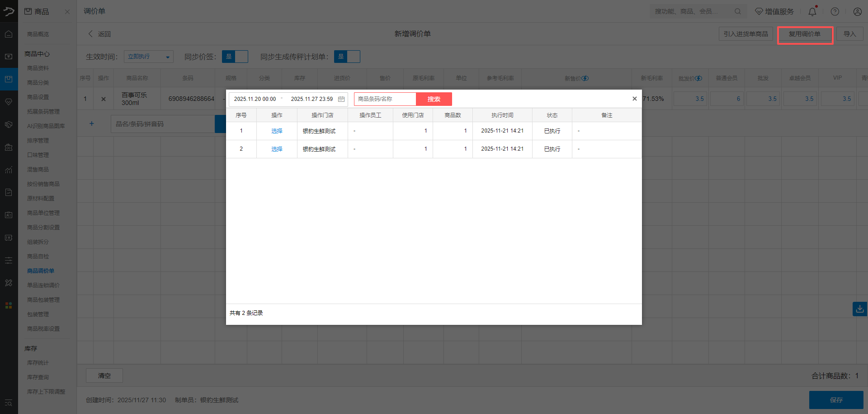
Task: Open the help question mark icon
Action: 835,12
